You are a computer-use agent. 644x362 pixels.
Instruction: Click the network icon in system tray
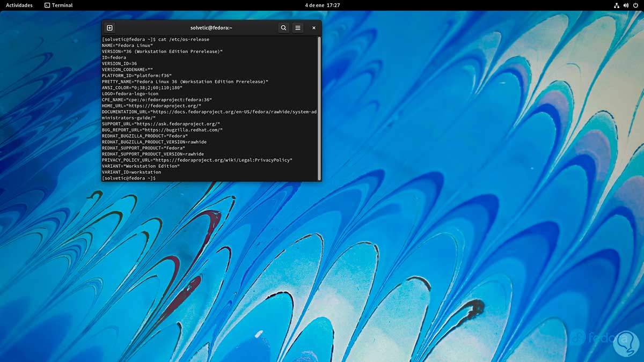coord(616,5)
